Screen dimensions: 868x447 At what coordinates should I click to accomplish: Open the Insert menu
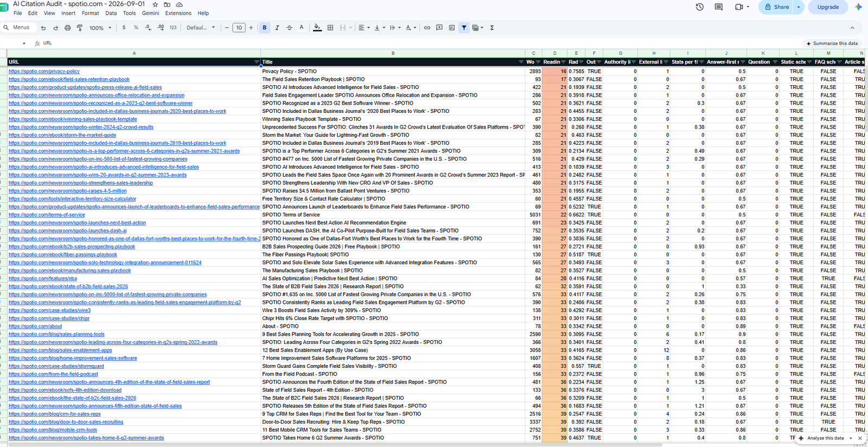[68, 13]
